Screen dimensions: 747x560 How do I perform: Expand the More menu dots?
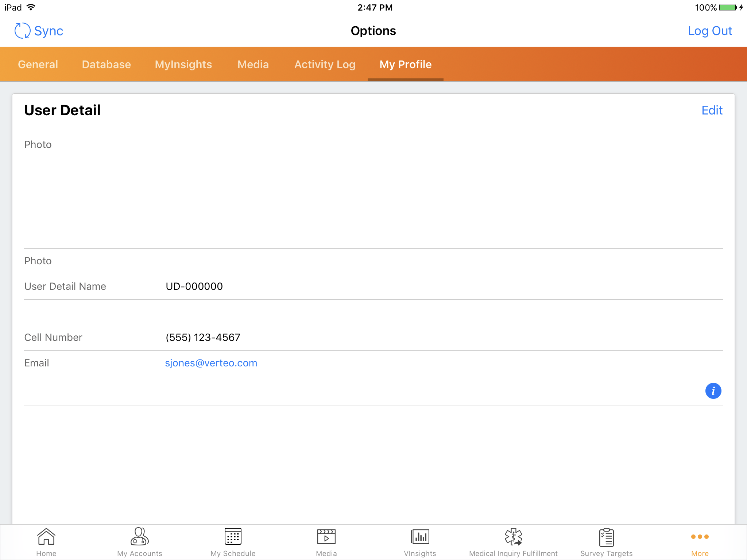pos(700,537)
